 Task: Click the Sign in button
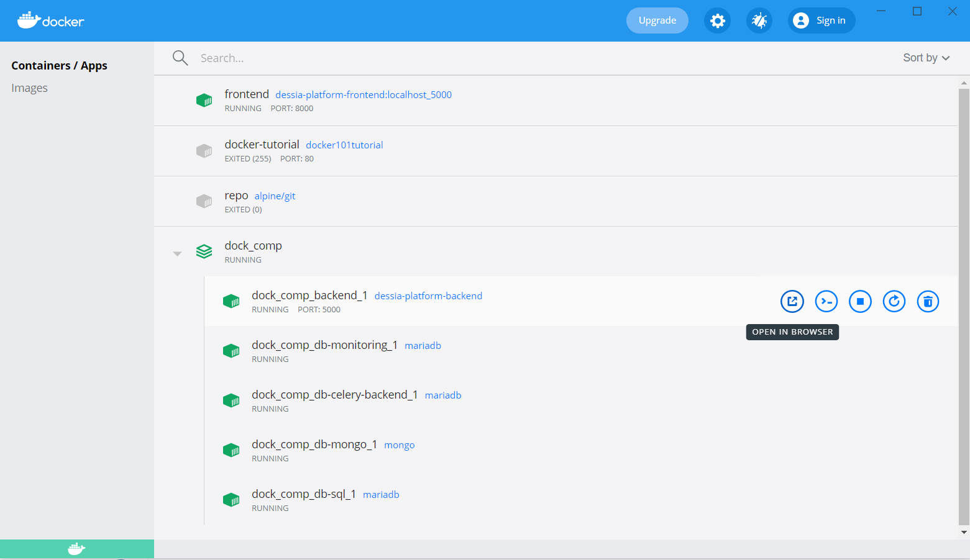(821, 20)
